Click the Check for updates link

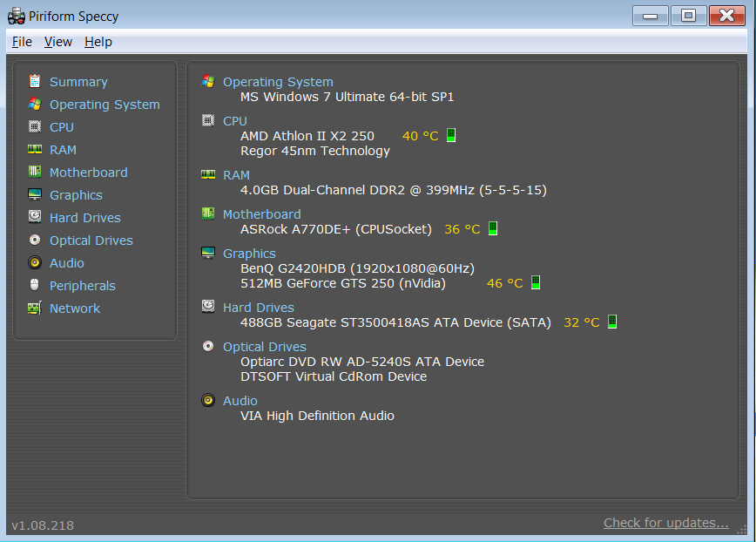point(665,523)
